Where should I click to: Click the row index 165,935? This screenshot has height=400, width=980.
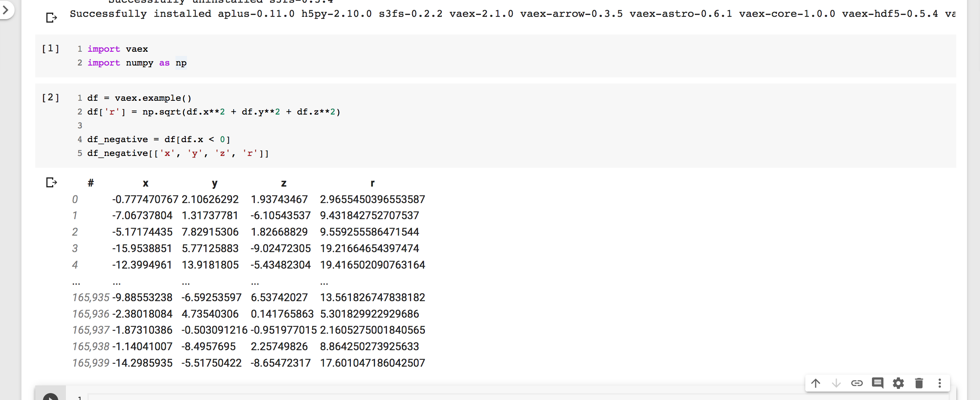click(91, 297)
